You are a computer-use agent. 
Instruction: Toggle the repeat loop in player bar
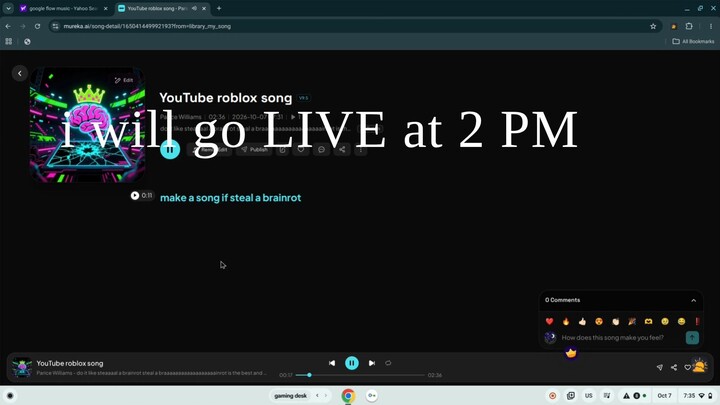388,363
